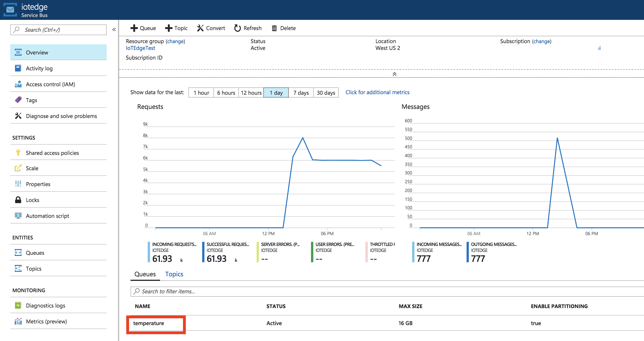The image size is (644, 341).
Task: Open the Overview menu item
Action: 58,52
